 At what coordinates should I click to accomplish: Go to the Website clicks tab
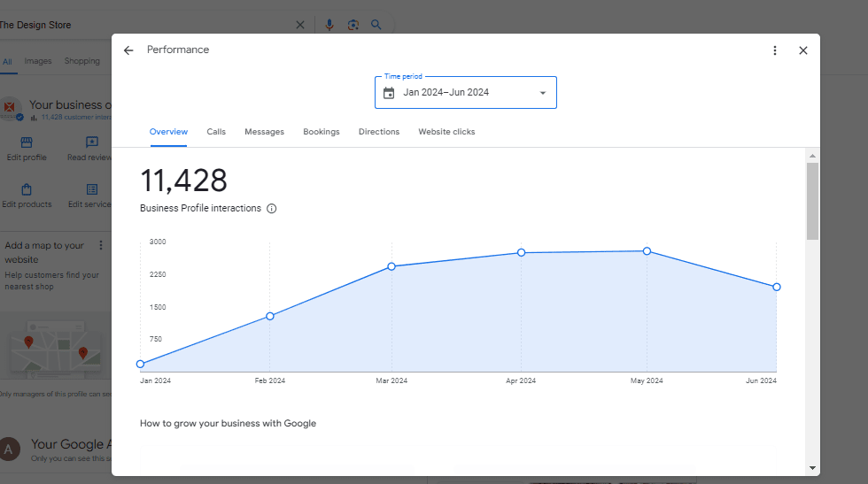[x=446, y=132]
